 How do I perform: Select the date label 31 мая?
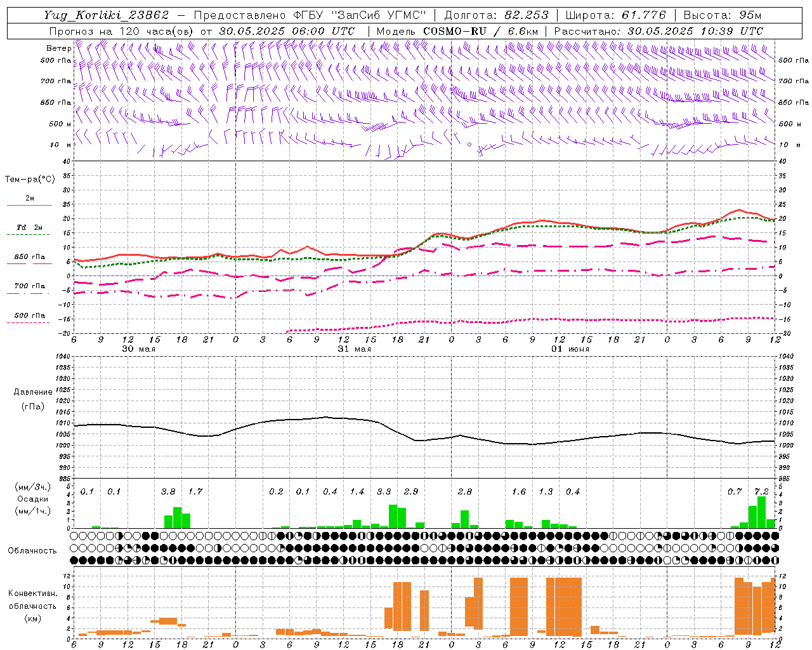pyautogui.click(x=354, y=348)
